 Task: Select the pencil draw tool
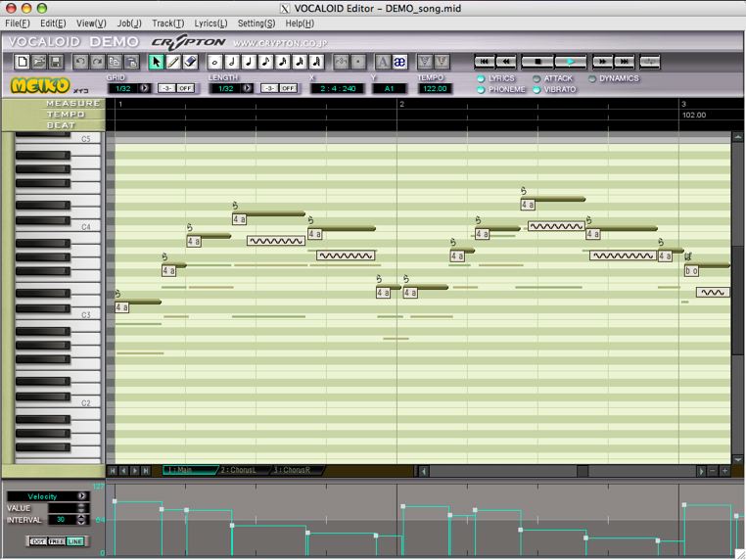(173, 62)
